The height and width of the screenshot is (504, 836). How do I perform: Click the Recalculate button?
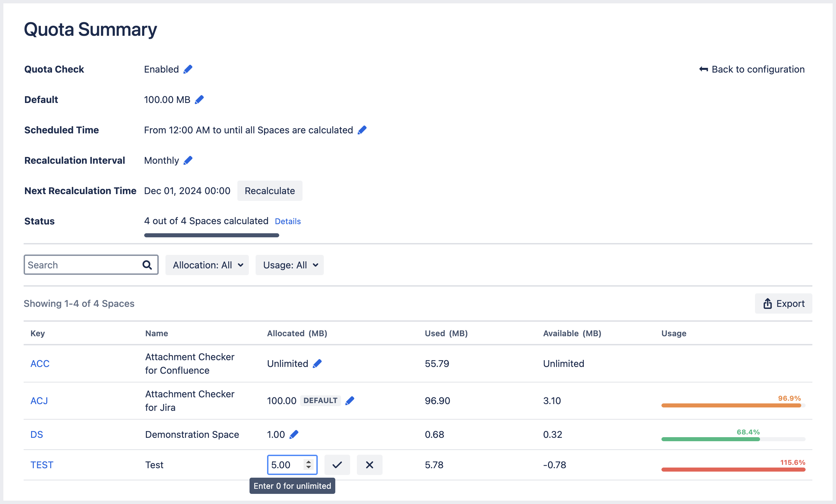pos(270,190)
